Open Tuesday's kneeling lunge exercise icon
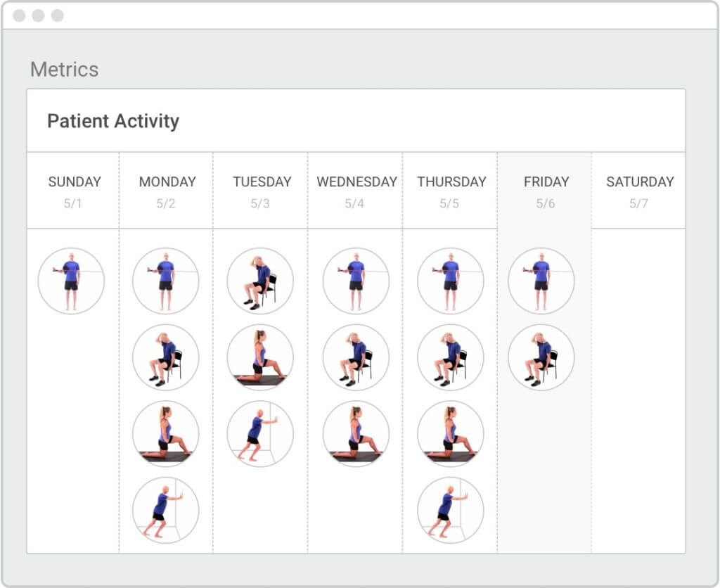Viewport: 720px width, 588px height. pos(260,357)
